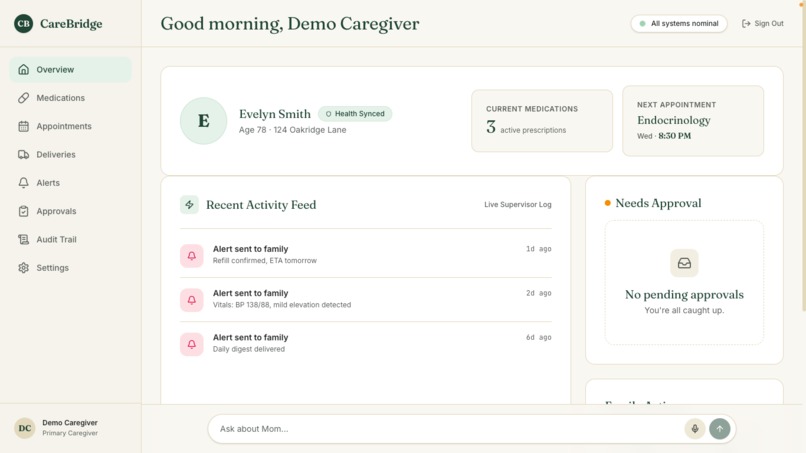Click the "6d ago" timestamp

point(538,337)
